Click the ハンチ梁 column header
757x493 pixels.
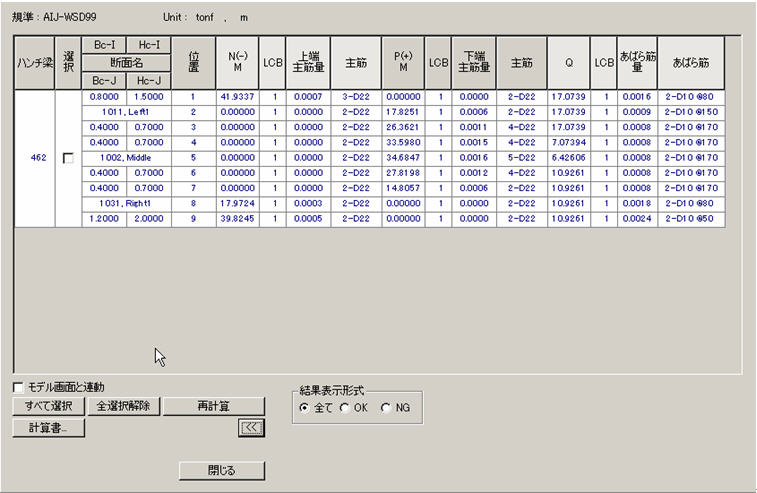click(35, 63)
